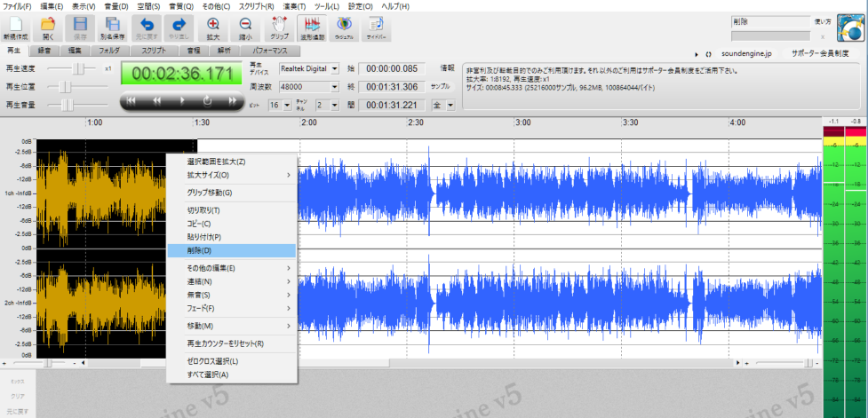
Task: Switch to the パフォーマンス tab
Action: [x=271, y=51]
